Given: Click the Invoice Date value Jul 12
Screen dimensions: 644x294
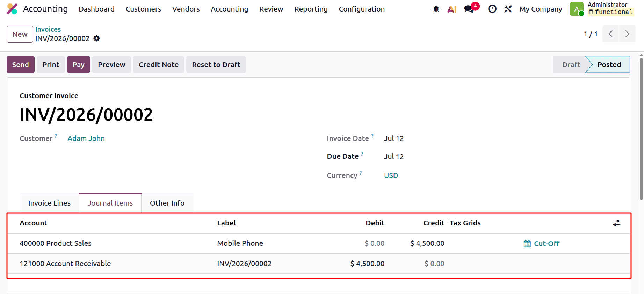Looking at the screenshot, I should tap(394, 138).
